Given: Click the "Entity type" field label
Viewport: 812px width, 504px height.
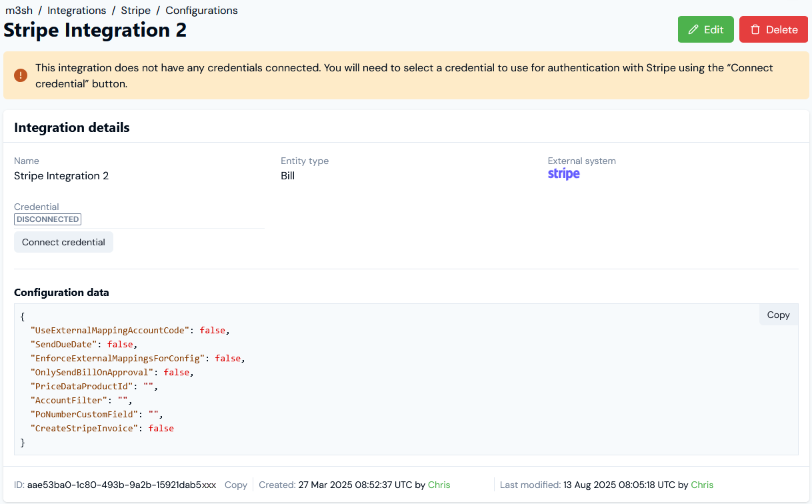Looking at the screenshot, I should [x=305, y=161].
